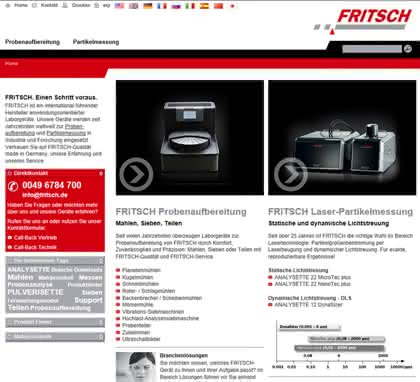Click the Support tag
Viewport: 420px width, 382px height.
pyautogui.click(x=88, y=300)
